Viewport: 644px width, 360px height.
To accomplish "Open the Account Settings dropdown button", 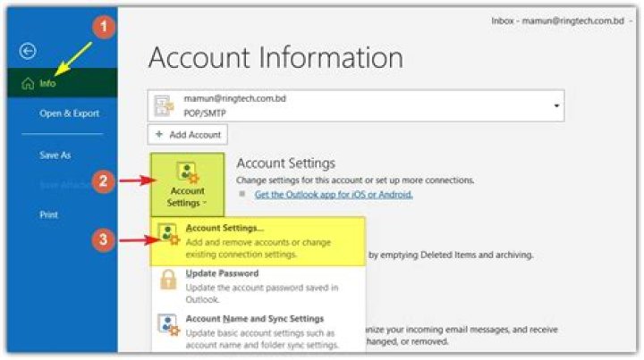I will click(x=187, y=185).
